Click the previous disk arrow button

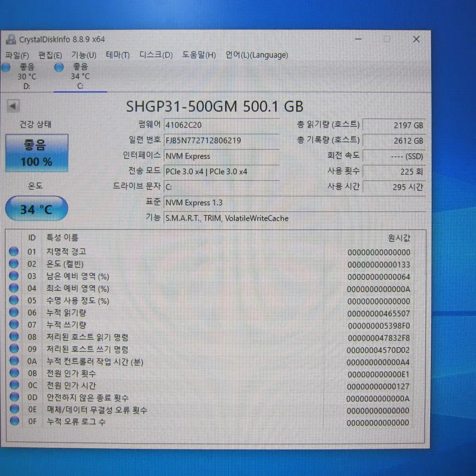coord(13,106)
